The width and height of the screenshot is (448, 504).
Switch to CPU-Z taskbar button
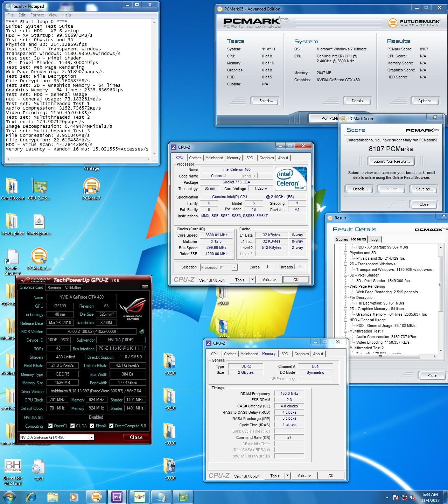click(x=117, y=497)
